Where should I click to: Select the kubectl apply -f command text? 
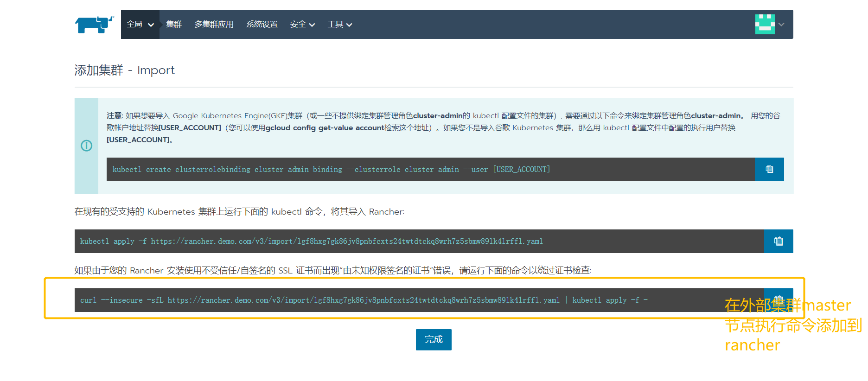pos(311,241)
